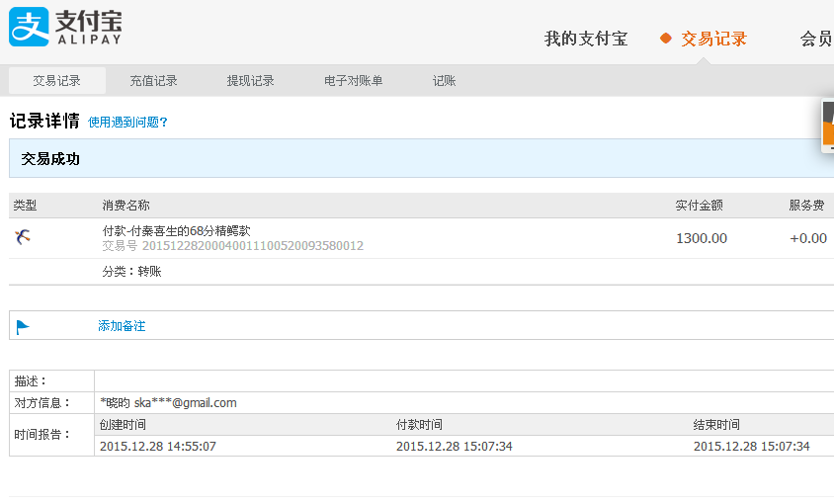Image resolution: width=834 pixels, height=504 pixels.
Task: Click the transaction number 交易号 text
Action: 232,246
